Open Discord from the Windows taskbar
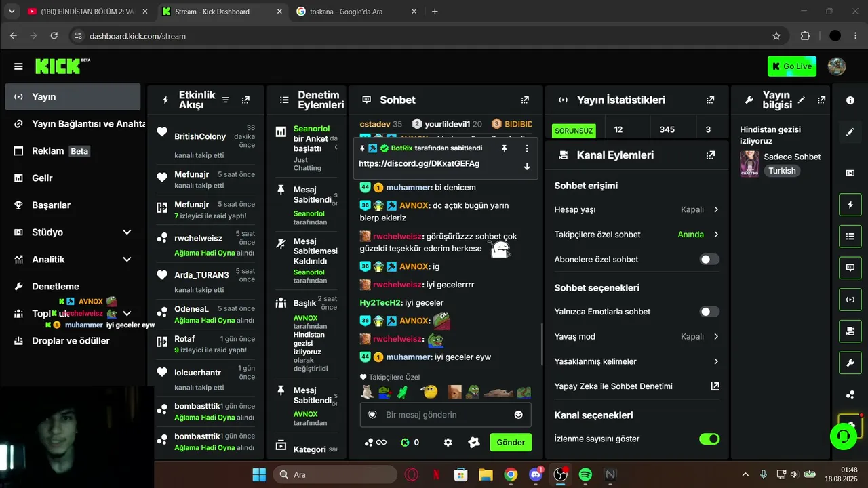Image resolution: width=868 pixels, height=488 pixels. point(536,474)
